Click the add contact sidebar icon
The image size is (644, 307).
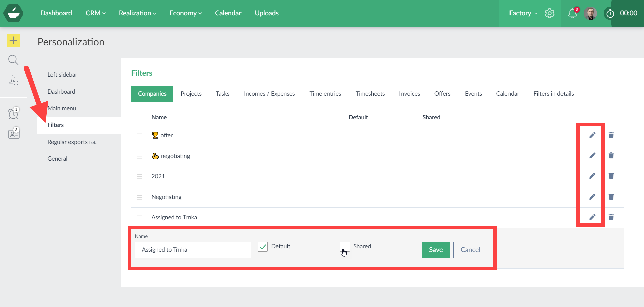13,81
